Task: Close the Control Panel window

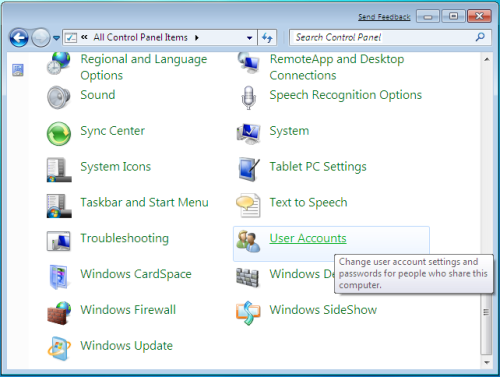Action: click(479, 16)
